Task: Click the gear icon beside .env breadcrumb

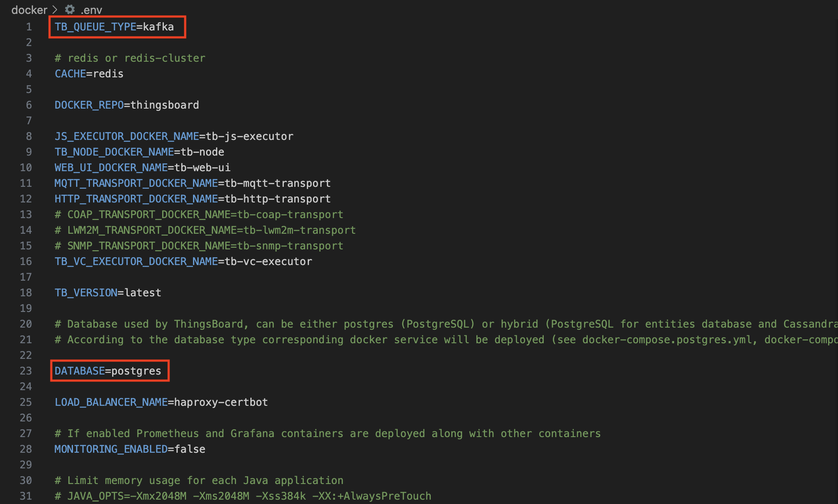Action: click(x=70, y=9)
